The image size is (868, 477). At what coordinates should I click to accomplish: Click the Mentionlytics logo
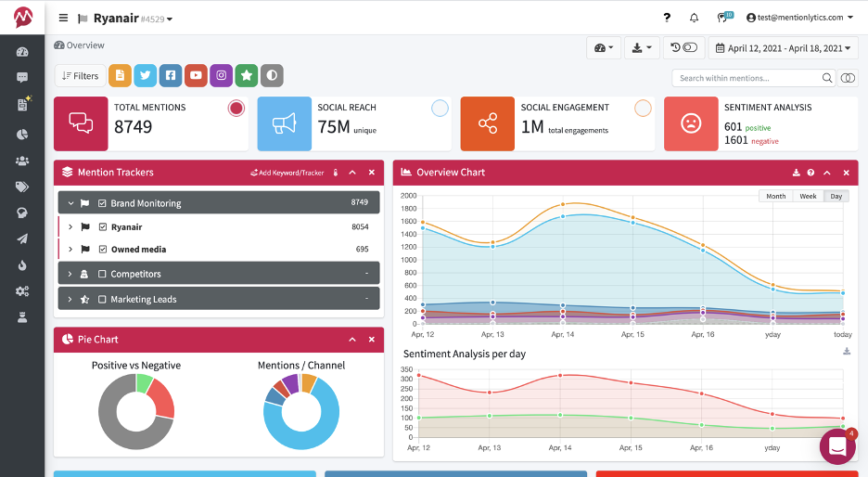(x=22, y=18)
